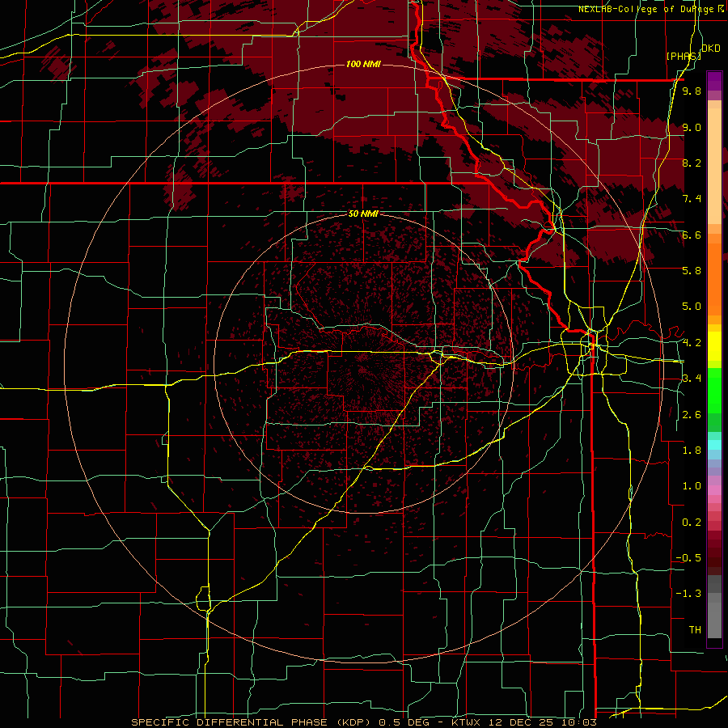This screenshot has height=728, width=728.
Task: Click the 8.2 scale value
Action: tap(692, 163)
